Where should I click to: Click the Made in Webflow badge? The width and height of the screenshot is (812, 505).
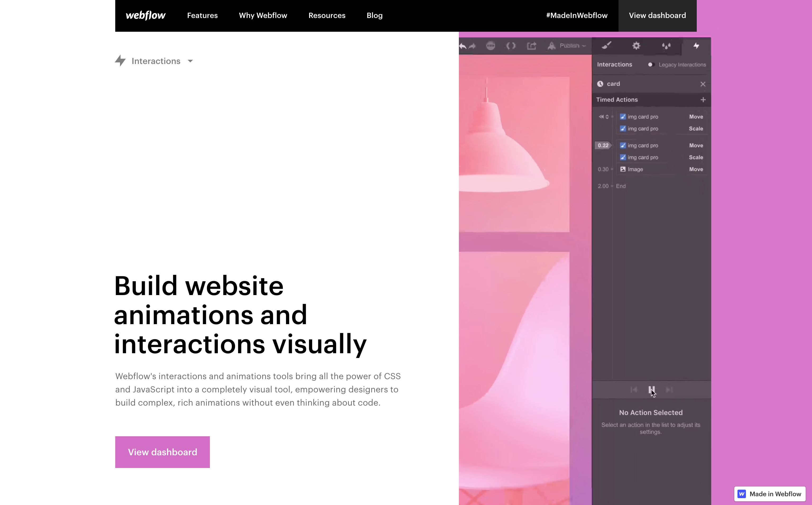coord(770,494)
